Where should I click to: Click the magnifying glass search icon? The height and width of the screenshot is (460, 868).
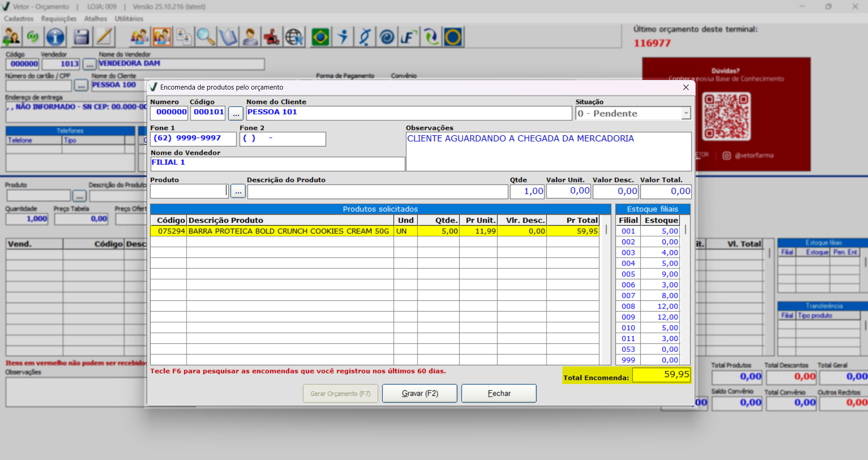206,37
